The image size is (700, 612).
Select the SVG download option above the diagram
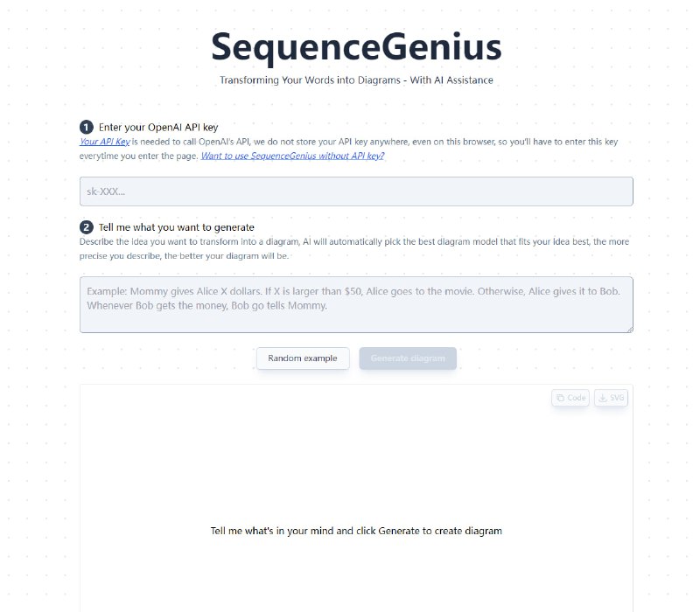(x=611, y=398)
